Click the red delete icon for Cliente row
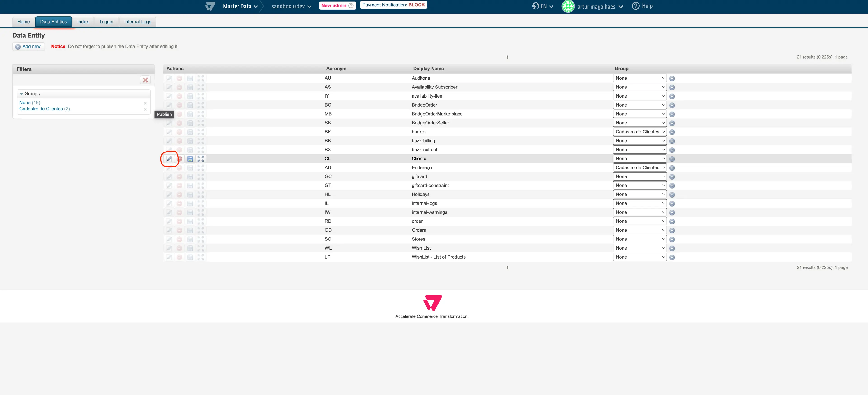 180,159
